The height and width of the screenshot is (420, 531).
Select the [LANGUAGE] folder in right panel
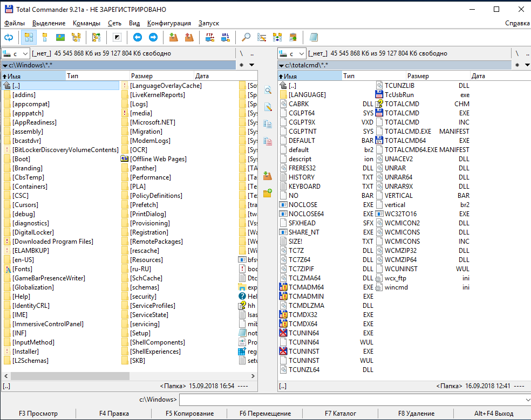pyautogui.click(x=303, y=95)
